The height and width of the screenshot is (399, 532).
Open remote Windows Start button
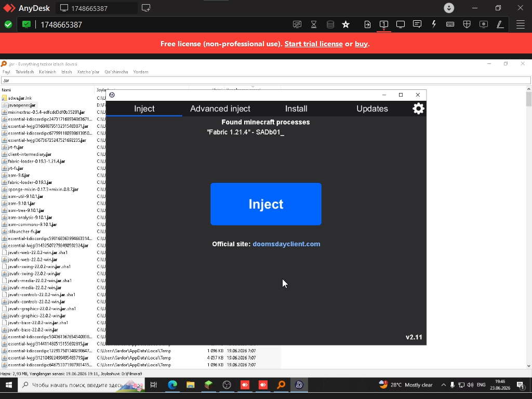(9, 385)
